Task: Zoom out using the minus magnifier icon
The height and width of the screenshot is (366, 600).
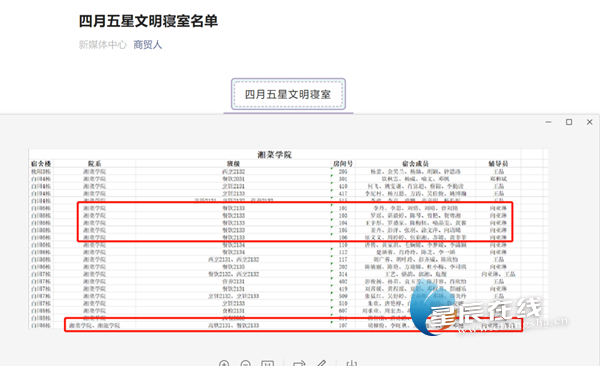Action: click(246, 364)
